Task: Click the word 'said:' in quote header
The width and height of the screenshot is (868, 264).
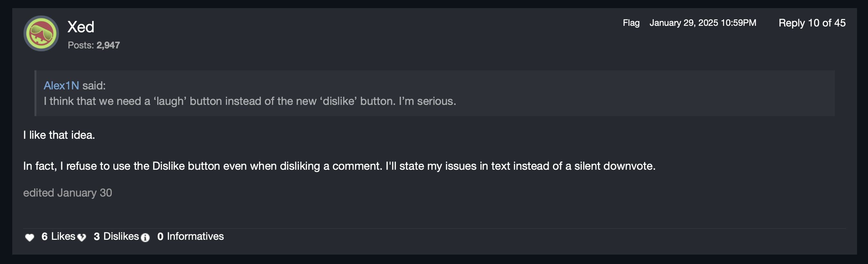Action: [94, 86]
